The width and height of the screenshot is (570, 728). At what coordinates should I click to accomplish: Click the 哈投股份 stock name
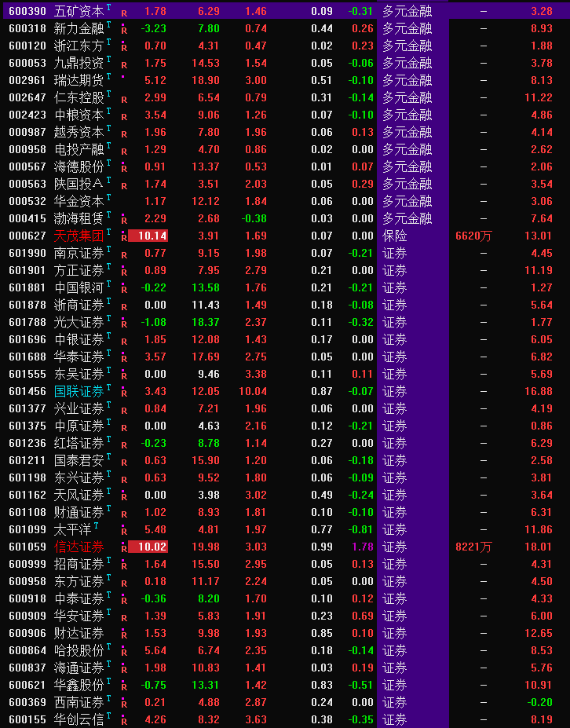coord(79,651)
